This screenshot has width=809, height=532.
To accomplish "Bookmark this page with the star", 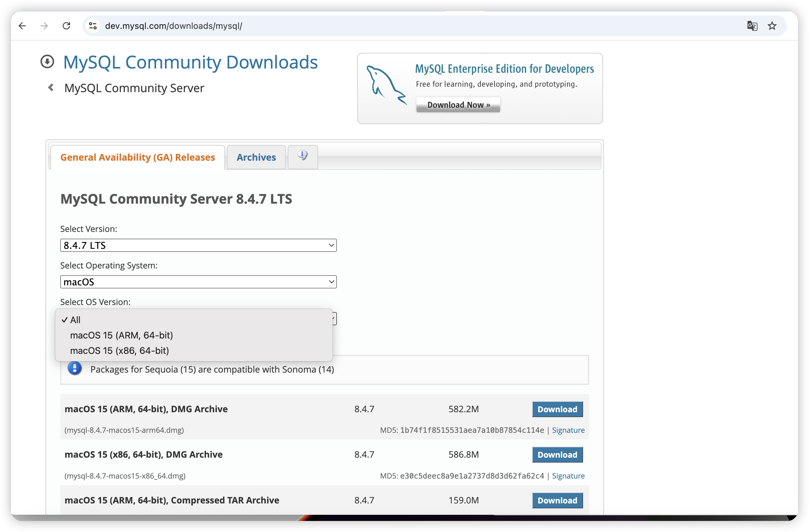I will coord(772,26).
